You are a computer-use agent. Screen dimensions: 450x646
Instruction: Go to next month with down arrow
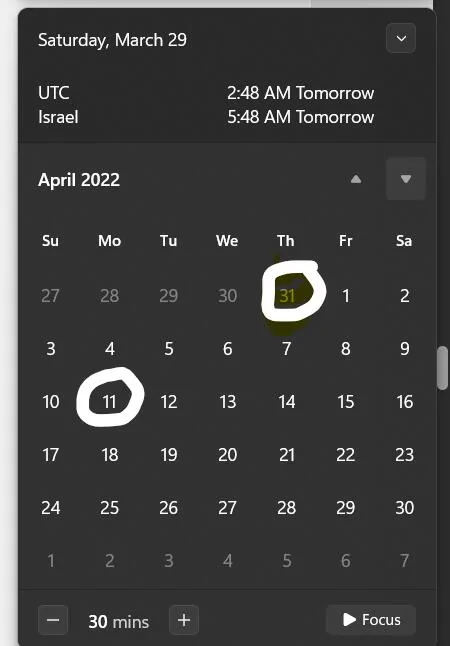405,178
